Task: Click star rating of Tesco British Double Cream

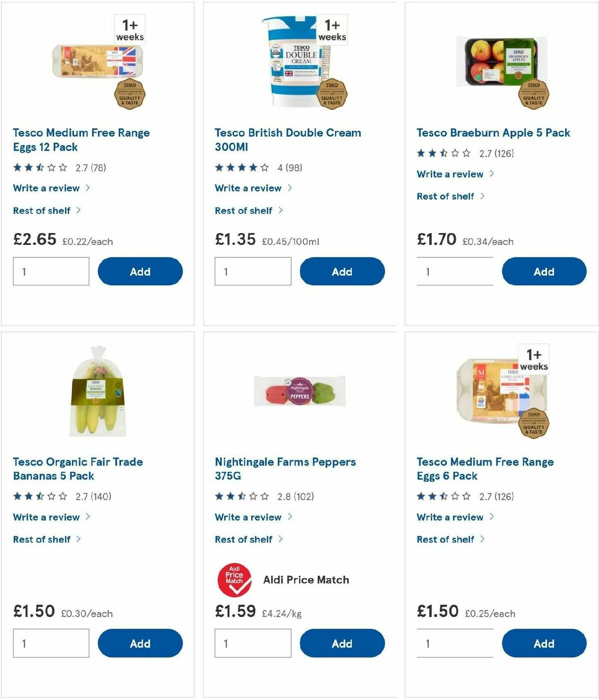Action: click(x=242, y=168)
